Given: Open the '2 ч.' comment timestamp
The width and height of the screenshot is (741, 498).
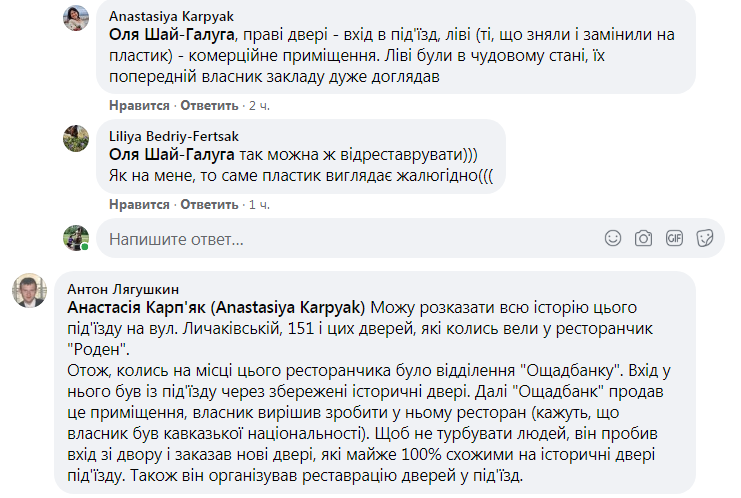Looking at the screenshot, I should click(259, 105).
